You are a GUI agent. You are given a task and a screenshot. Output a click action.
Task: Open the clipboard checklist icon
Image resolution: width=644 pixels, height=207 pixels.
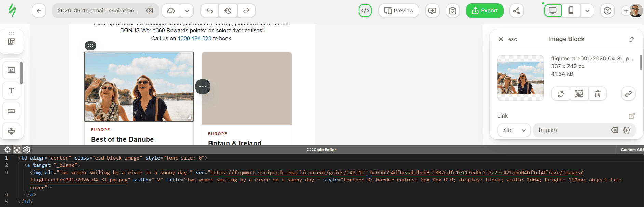[x=453, y=11]
